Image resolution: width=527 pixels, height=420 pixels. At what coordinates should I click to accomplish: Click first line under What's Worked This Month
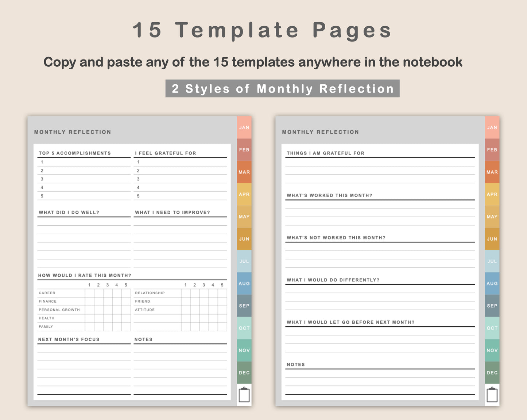(380, 205)
